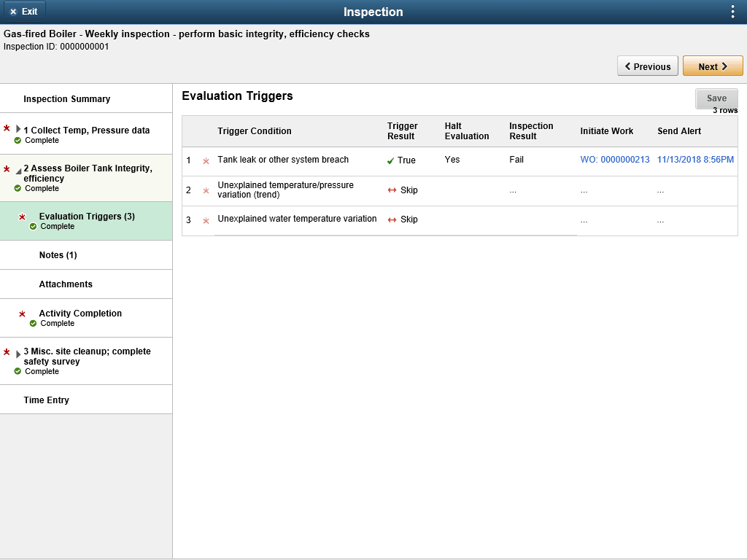Open Inspection Summary in side panel
Image resolution: width=747 pixels, height=560 pixels.
(x=86, y=99)
